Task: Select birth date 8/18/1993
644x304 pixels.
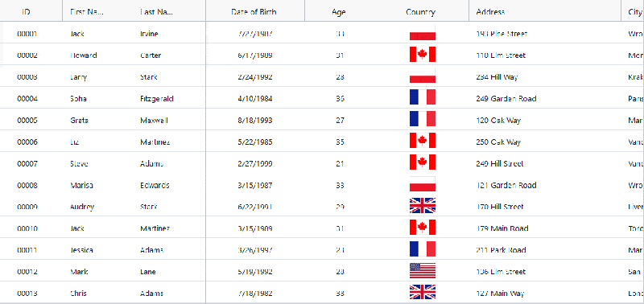Action: (x=255, y=120)
